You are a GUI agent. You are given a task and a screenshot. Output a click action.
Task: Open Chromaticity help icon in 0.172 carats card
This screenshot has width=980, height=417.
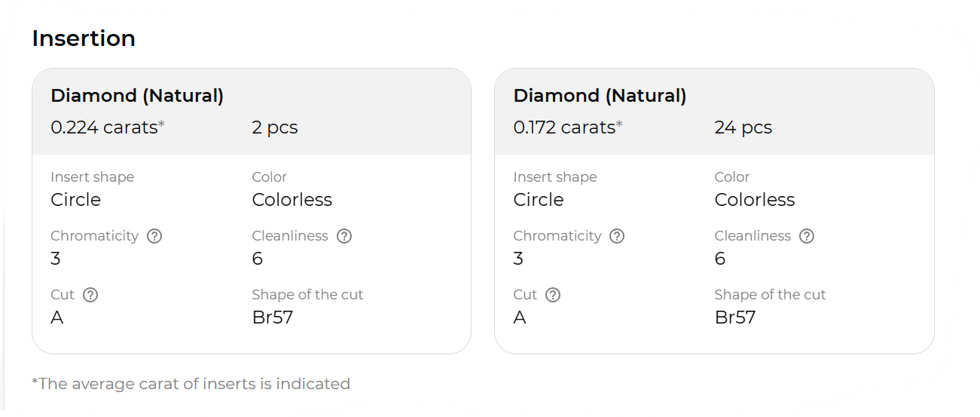(x=617, y=236)
